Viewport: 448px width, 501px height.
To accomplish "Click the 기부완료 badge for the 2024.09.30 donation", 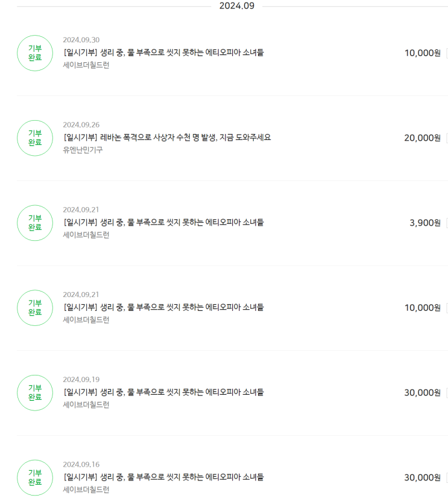I will click(x=35, y=53).
